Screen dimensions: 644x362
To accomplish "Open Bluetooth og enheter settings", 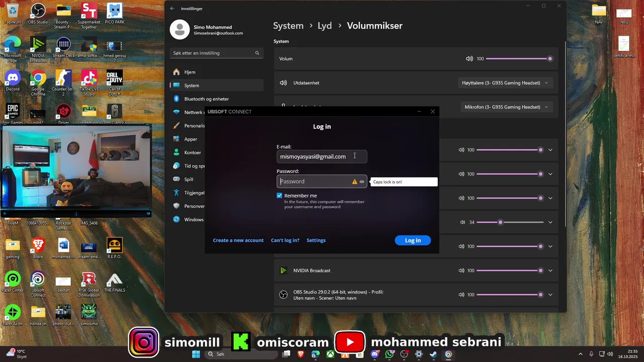I will coord(216,99).
